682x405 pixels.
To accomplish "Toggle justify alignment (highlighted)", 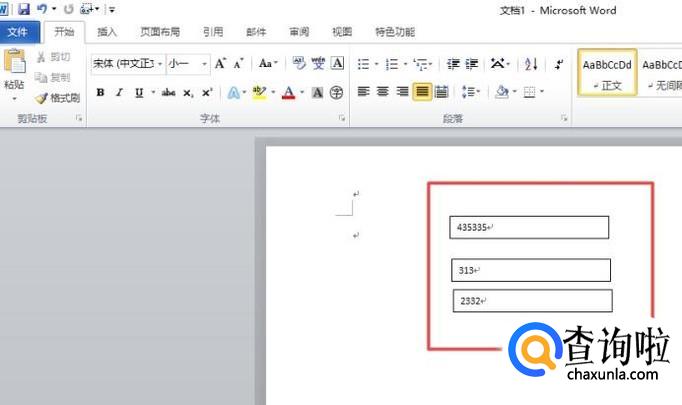I will [x=422, y=91].
